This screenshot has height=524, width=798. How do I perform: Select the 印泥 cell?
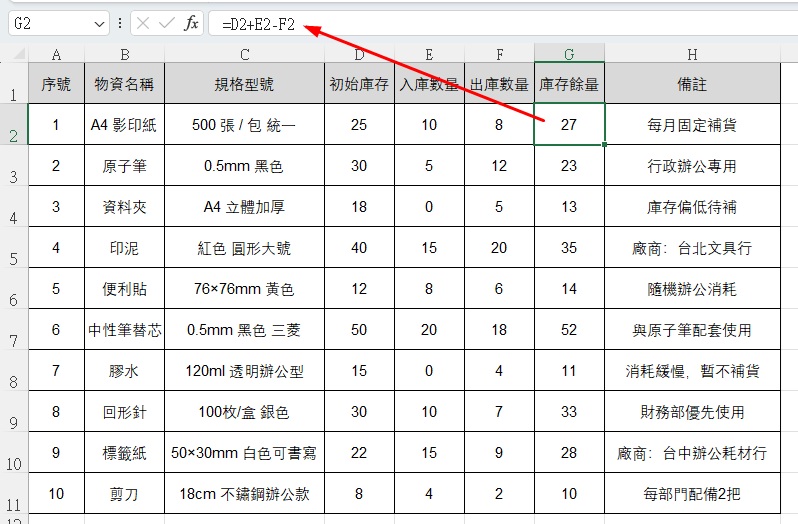click(x=124, y=248)
